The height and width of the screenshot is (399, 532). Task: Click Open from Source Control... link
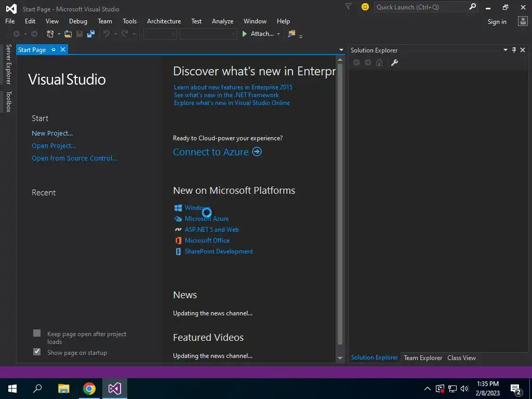(x=74, y=158)
